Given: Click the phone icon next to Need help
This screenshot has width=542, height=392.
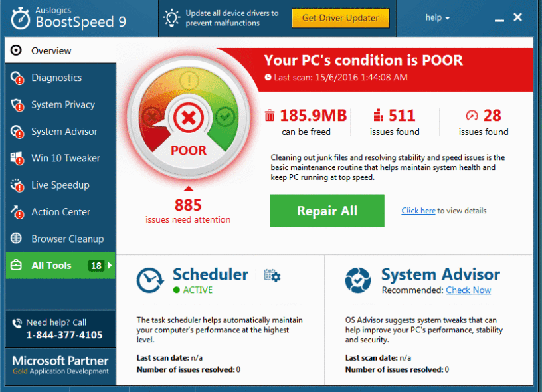Looking at the screenshot, I should [17, 323].
